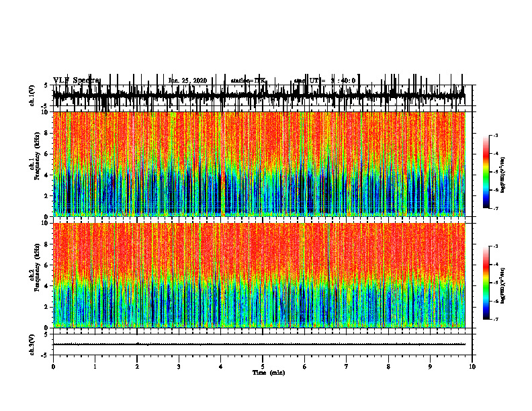Click the ch.2 colorbar log(PSD) label
This screenshot has height=411, width=532.
pyautogui.click(x=503, y=286)
